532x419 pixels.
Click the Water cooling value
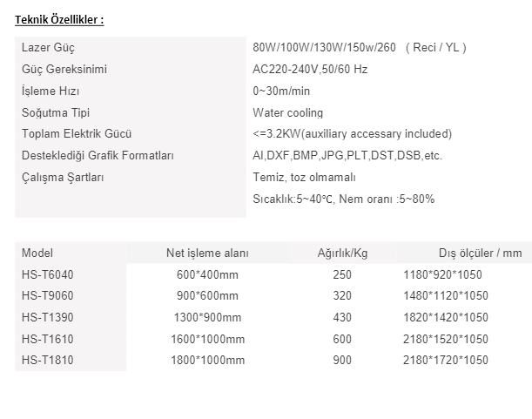[287, 112]
